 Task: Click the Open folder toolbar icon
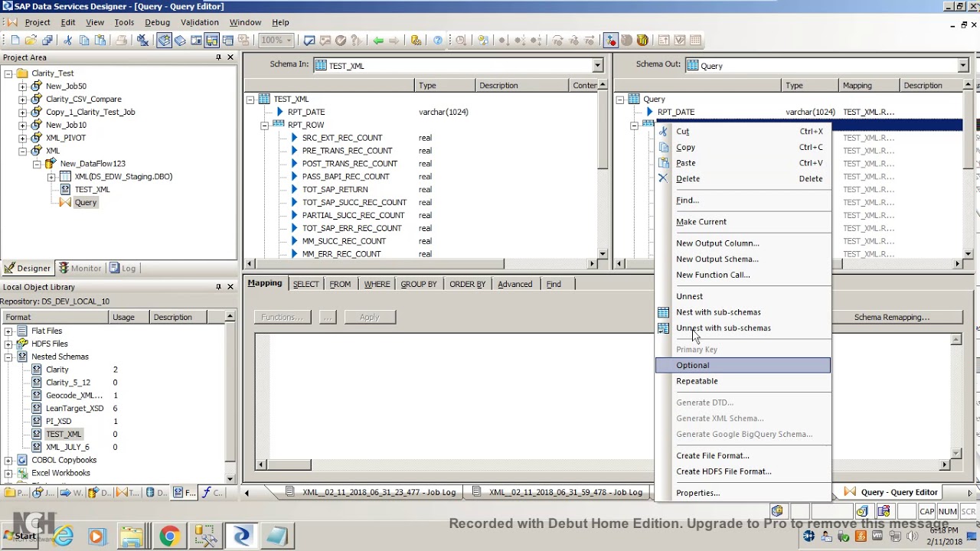pyautogui.click(x=31, y=41)
